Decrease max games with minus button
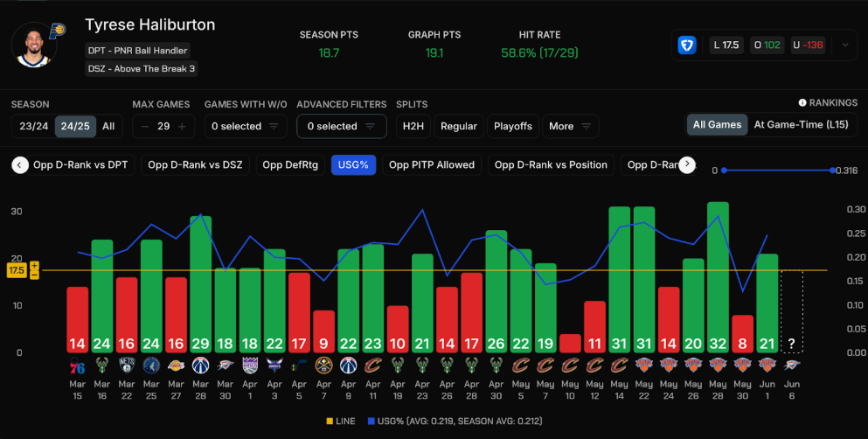This screenshot has width=868, height=439. tap(145, 126)
